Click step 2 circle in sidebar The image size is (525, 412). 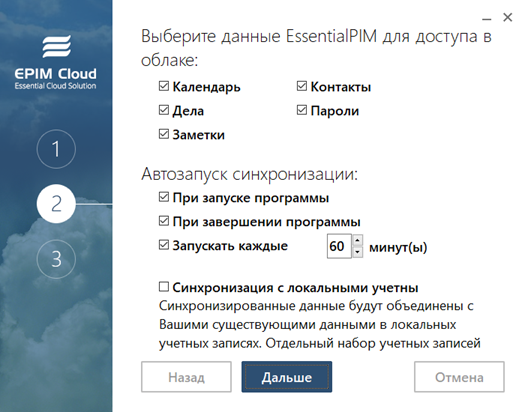click(56, 203)
